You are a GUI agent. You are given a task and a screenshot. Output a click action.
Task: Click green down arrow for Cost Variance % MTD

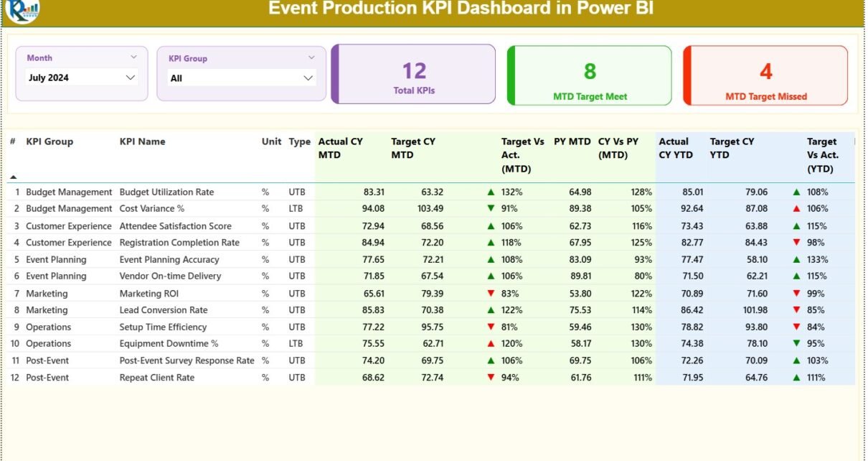491,209
